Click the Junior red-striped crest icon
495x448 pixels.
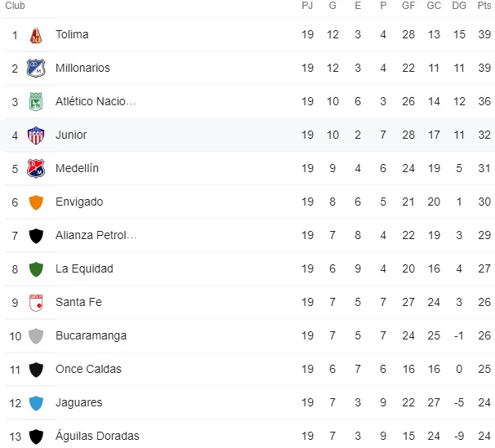pyautogui.click(x=36, y=135)
